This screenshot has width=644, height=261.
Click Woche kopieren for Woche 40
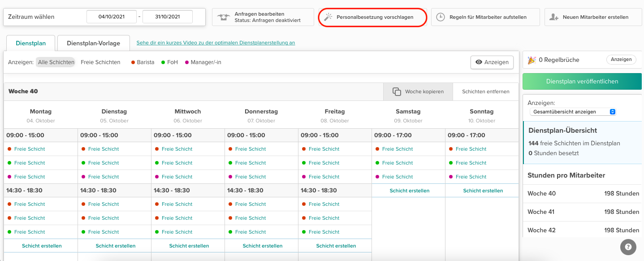coord(418,91)
